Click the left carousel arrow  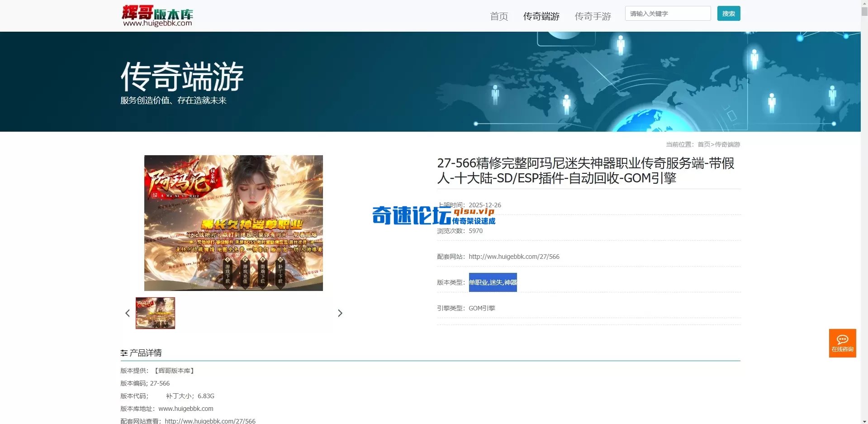pyautogui.click(x=127, y=313)
